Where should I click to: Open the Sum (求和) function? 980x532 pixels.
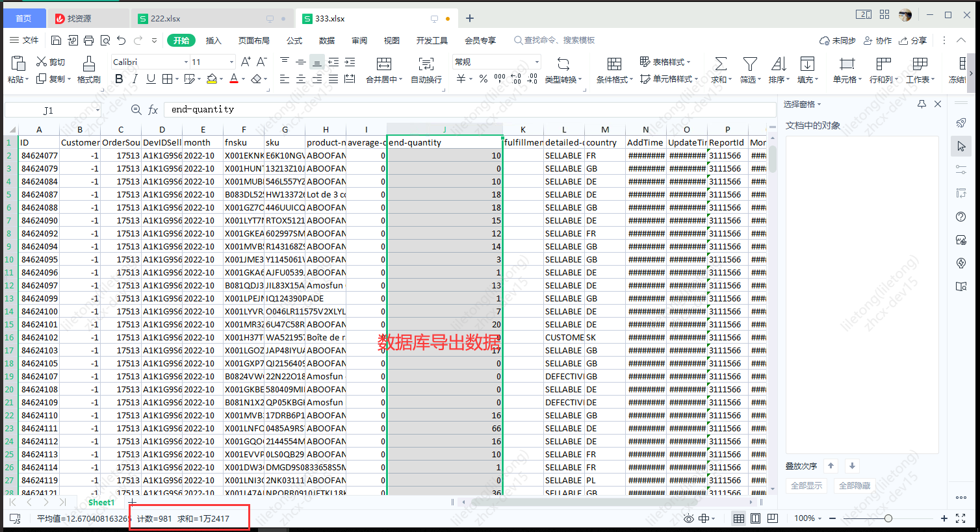(721, 70)
